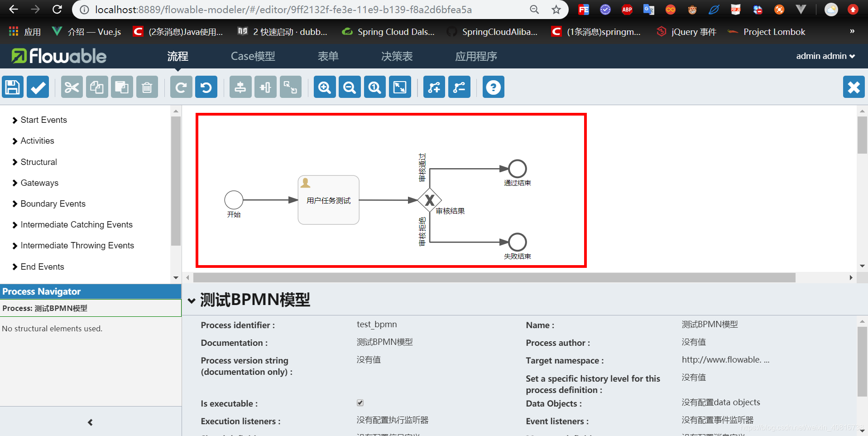Viewport: 868px width, 436px height.
Task: Click the Flowable logo
Action: 59,56
